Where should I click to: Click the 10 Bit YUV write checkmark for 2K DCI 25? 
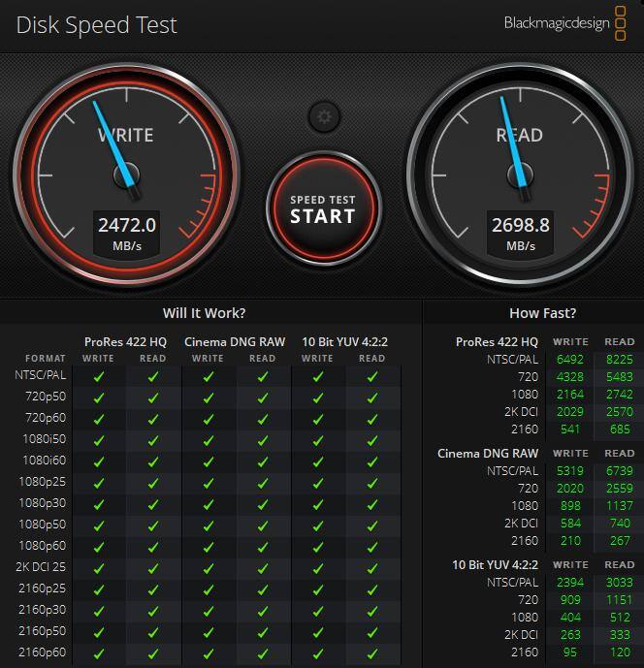(x=317, y=567)
